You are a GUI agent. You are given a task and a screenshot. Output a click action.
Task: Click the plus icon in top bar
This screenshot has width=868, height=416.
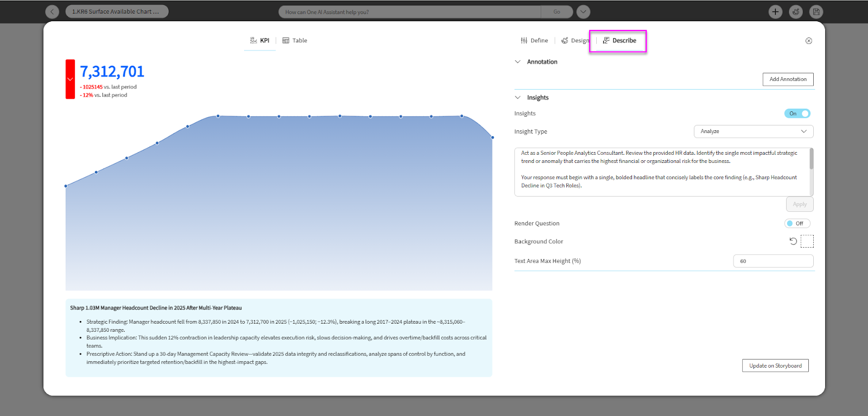(775, 11)
